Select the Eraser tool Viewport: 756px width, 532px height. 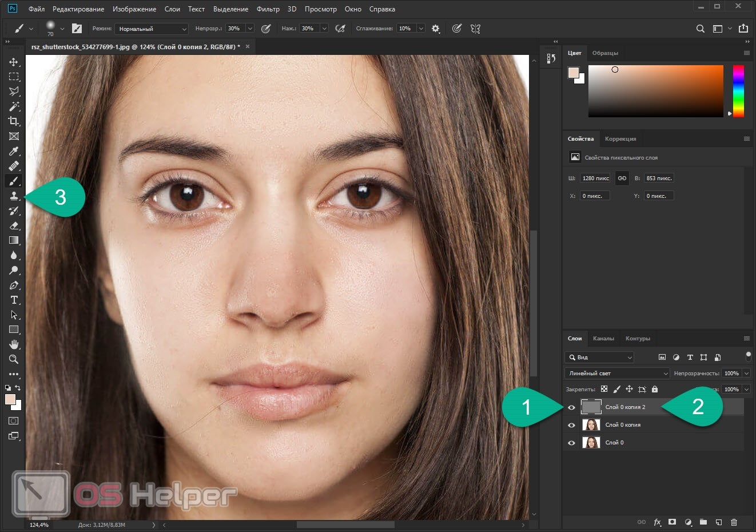coord(14,225)
